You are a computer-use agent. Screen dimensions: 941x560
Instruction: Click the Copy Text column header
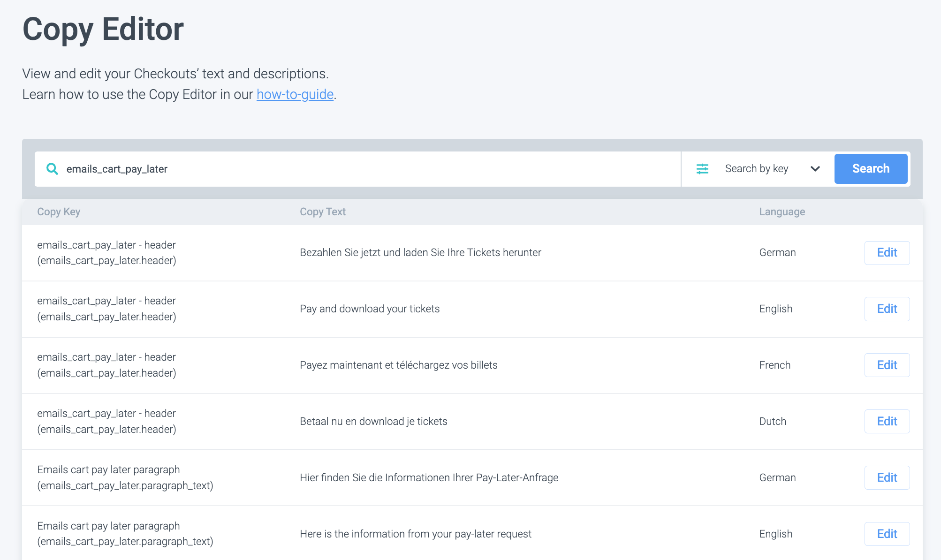322,212
